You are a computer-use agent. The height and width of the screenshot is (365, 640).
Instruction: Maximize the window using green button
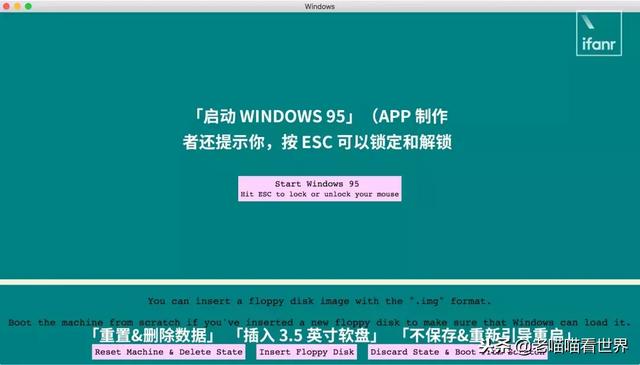point(28,6)
